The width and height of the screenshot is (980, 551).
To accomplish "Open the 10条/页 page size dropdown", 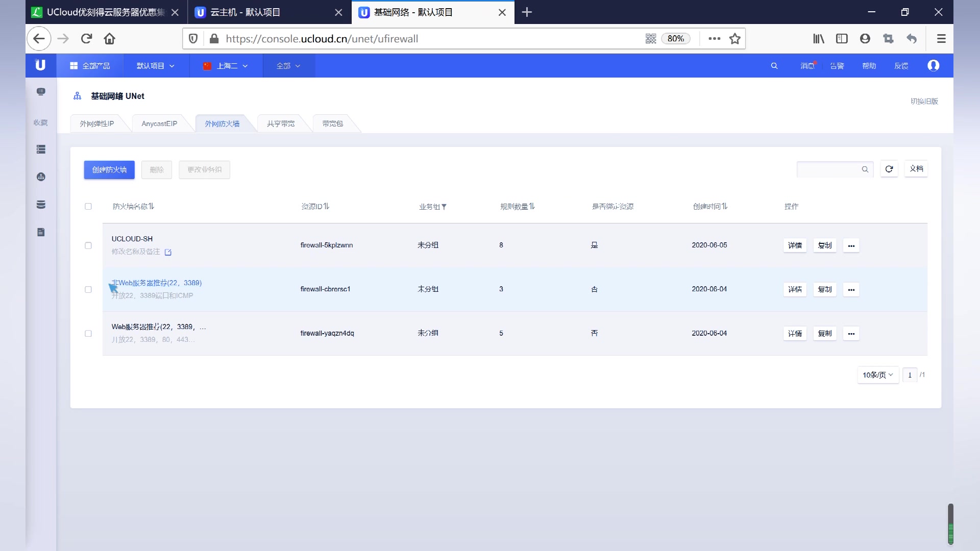I will click(x=878, y=375).
